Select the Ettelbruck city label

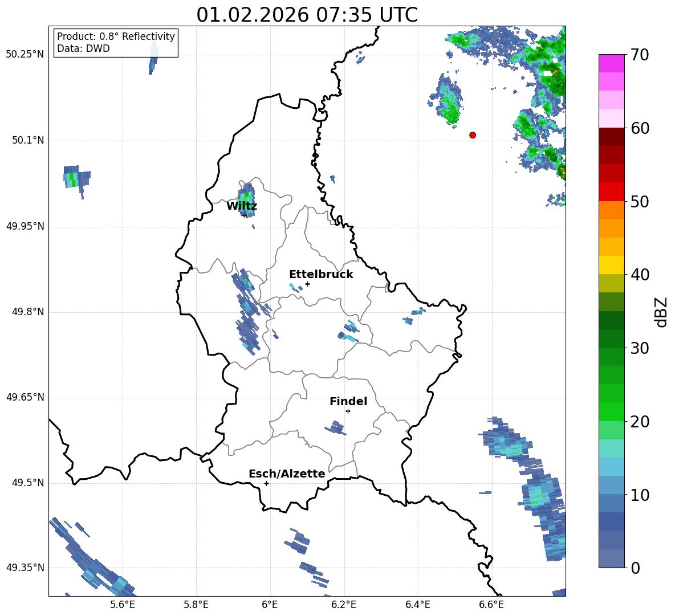pos(321,275)
